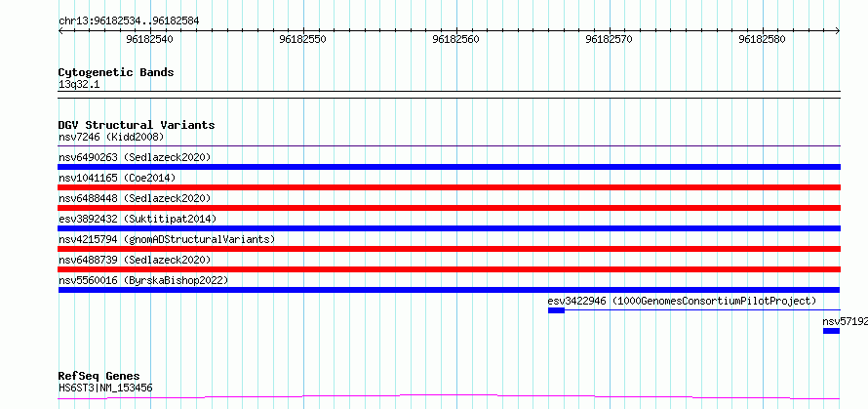Open the partially visible nsv57192 label
The width and height of the screenshot is (868, 409).
click(x=845, y=321)
